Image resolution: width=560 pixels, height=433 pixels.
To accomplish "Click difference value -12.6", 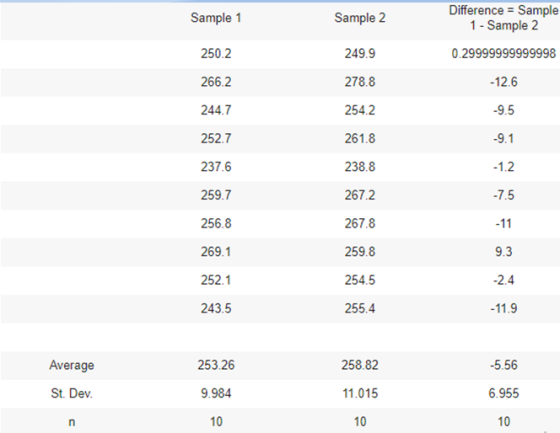I will click(504, 82).
